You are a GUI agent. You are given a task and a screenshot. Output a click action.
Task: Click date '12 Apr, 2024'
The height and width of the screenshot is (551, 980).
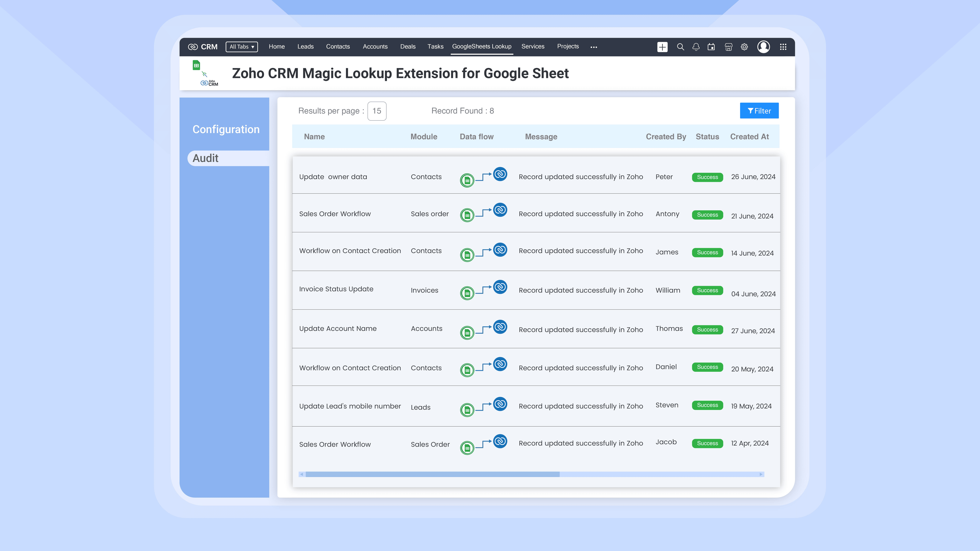tap(750, 443)
